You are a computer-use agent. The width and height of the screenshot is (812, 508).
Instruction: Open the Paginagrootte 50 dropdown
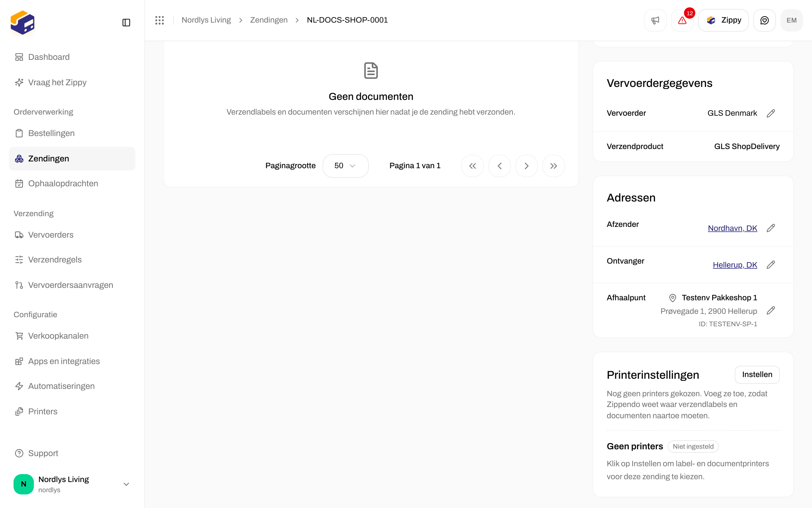pyautogui.click(x=345, y=166)
